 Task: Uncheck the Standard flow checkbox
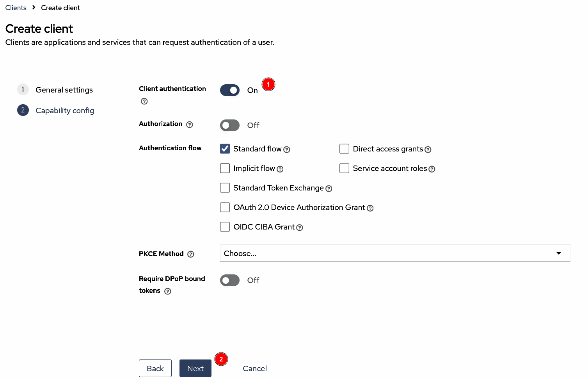click(x=225, y=149)
